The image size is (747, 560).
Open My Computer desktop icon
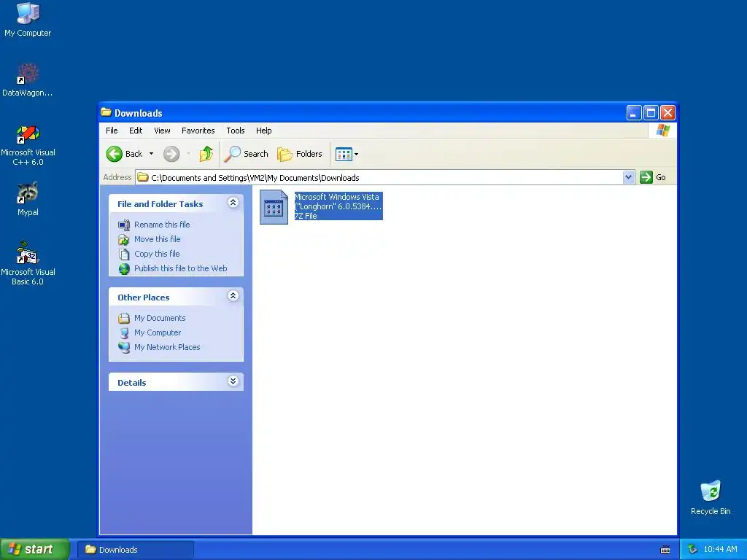click(28, 20)
